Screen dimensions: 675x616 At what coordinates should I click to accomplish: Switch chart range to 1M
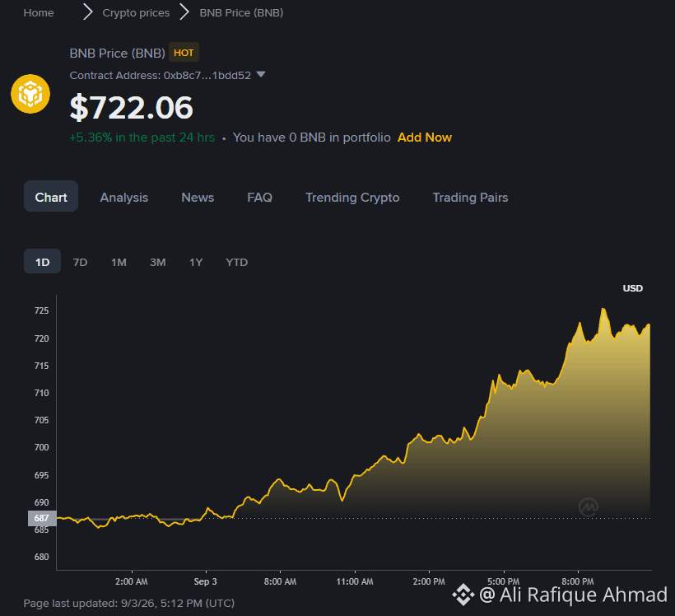pos(119,263)
